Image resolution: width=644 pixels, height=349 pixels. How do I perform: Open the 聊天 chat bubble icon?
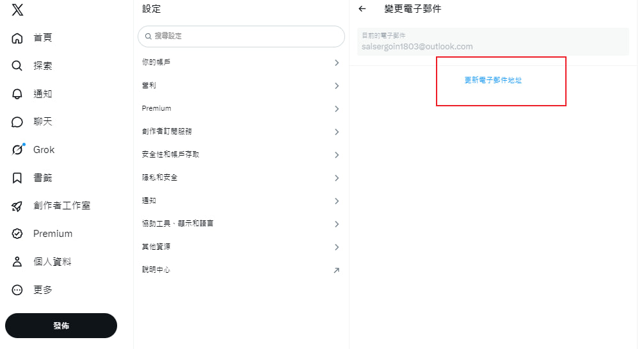point(17,122)
